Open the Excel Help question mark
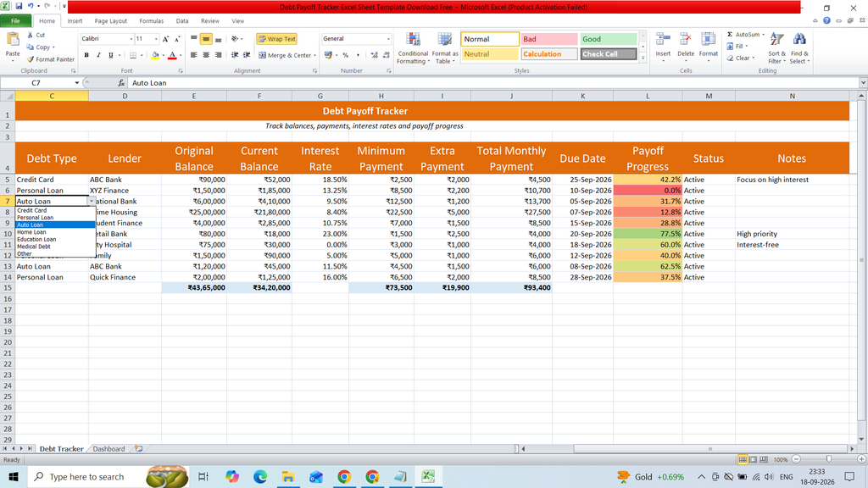868x488 pixels. tap(826, 20)
